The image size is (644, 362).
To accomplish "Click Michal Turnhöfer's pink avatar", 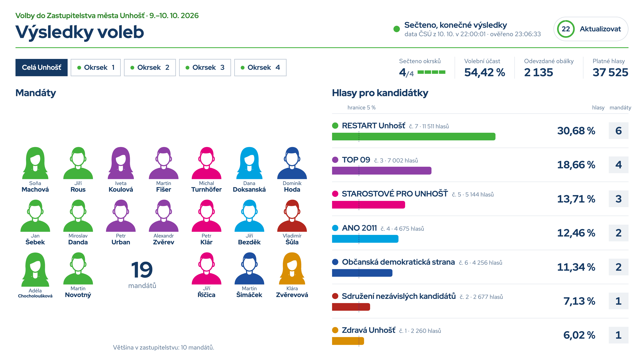I will 206,163.
